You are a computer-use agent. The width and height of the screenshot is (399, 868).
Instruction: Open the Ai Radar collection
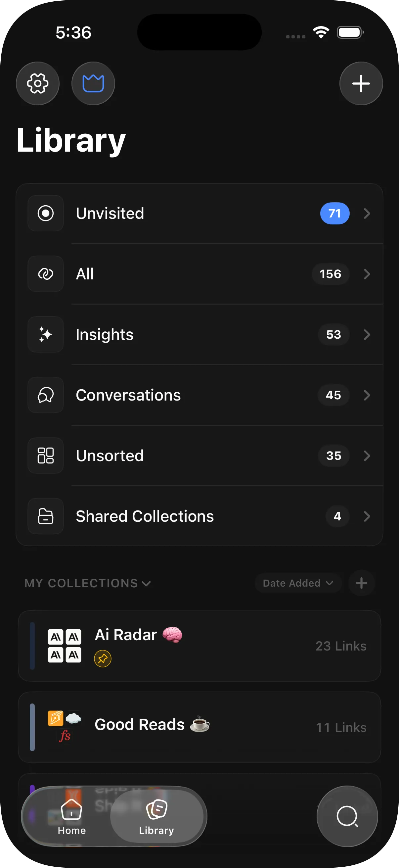coord(199,646)
